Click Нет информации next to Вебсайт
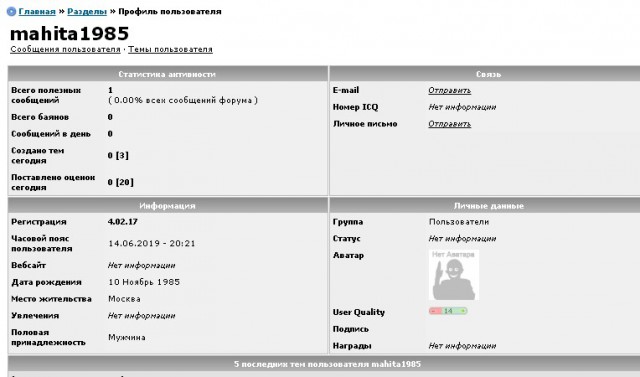Image resolution: width=640 pixels, height=377 pixels. pyautogui.click(x=141, y=265)
